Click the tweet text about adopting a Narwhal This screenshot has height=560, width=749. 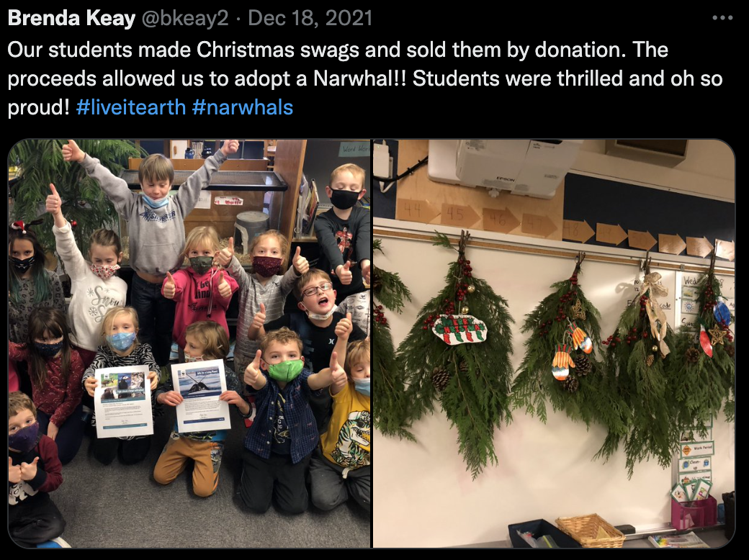click(x=365, y=78)
